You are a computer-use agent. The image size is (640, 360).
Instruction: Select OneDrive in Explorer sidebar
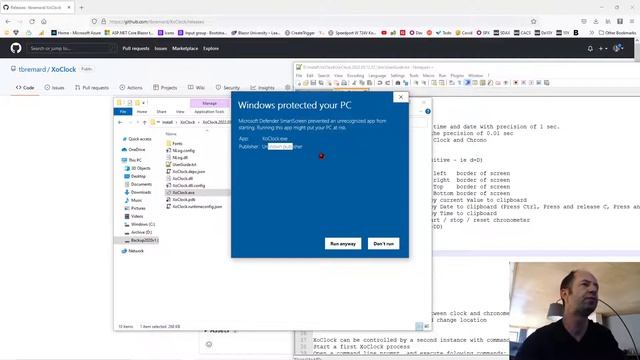133,149
